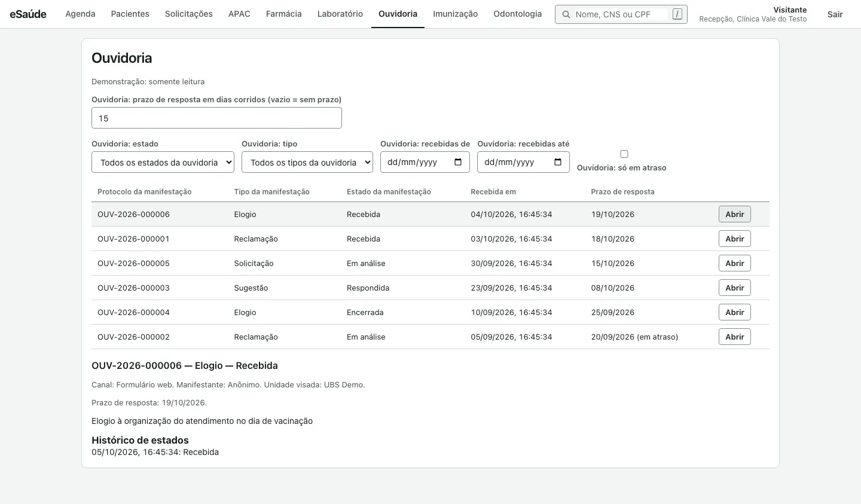
Task: Focus the response deadline days field
Action: (x=216, y=118)
